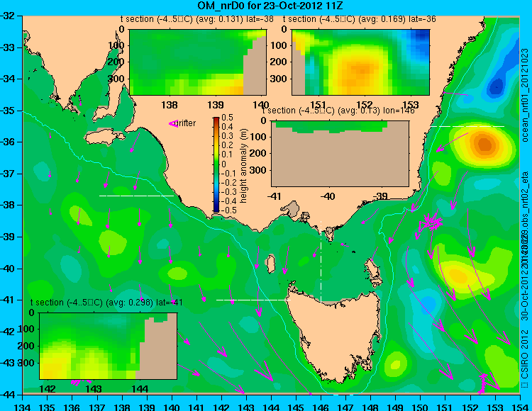The image size is (532, 411).
Task: Click the 143 tick label in the lat=-41 inset
Action: [x=94, y=388]
